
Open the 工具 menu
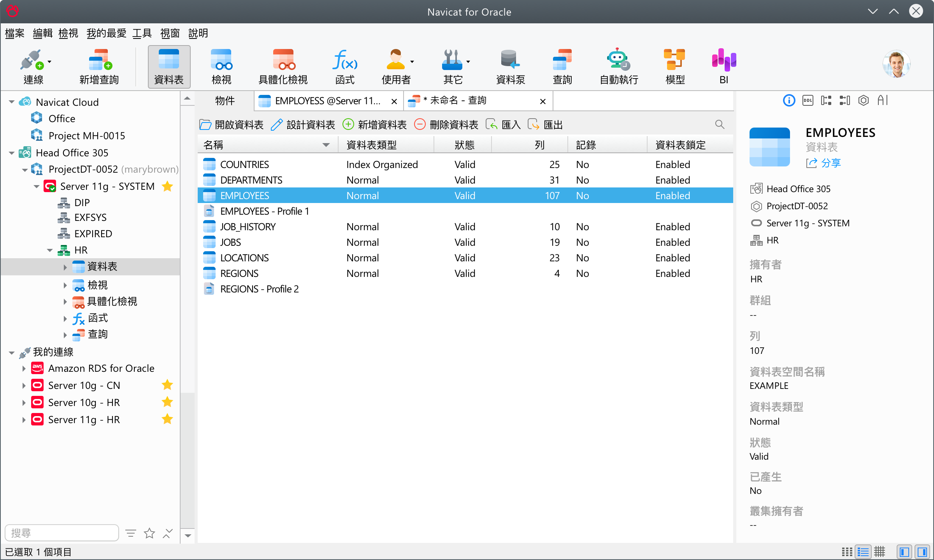(x=142, y=33)
